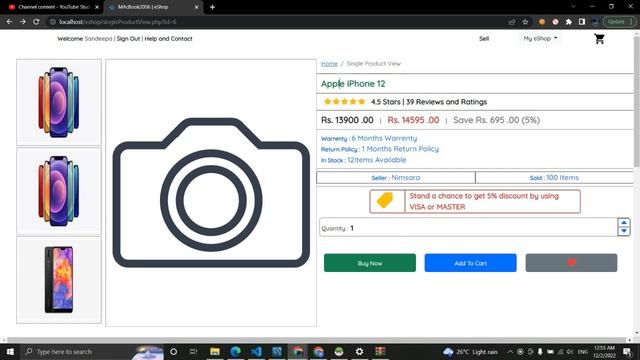Follow the Home breadcrumb link
The image size is (640, 360).
329,64
